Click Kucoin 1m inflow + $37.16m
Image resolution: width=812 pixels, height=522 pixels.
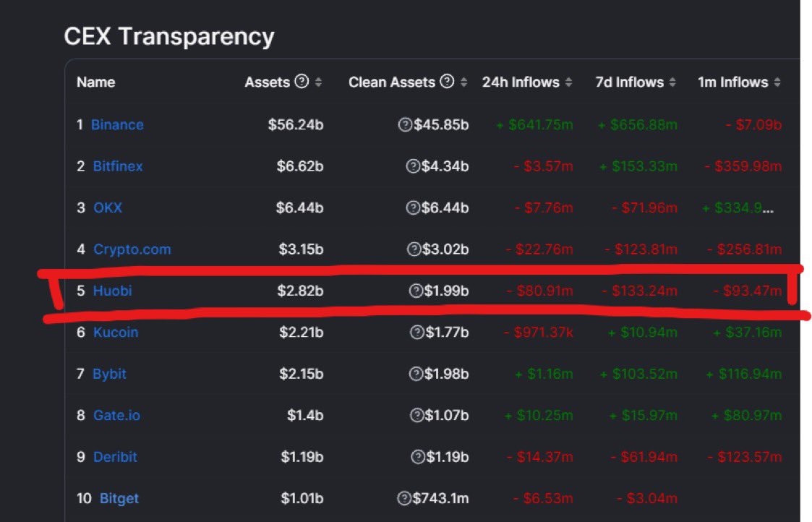747,333
